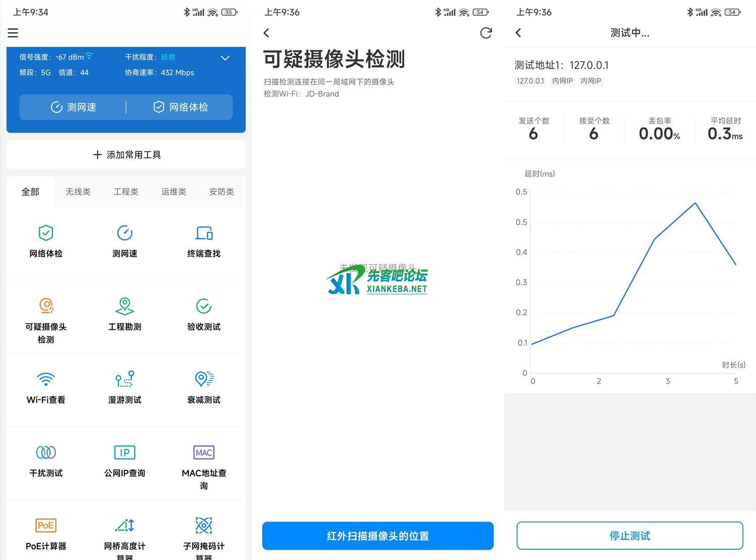Click 添加常用工具 to add a tool
The height and width of the screenshot is (560, 756).
pyautogui.click(x=126, y=155)
